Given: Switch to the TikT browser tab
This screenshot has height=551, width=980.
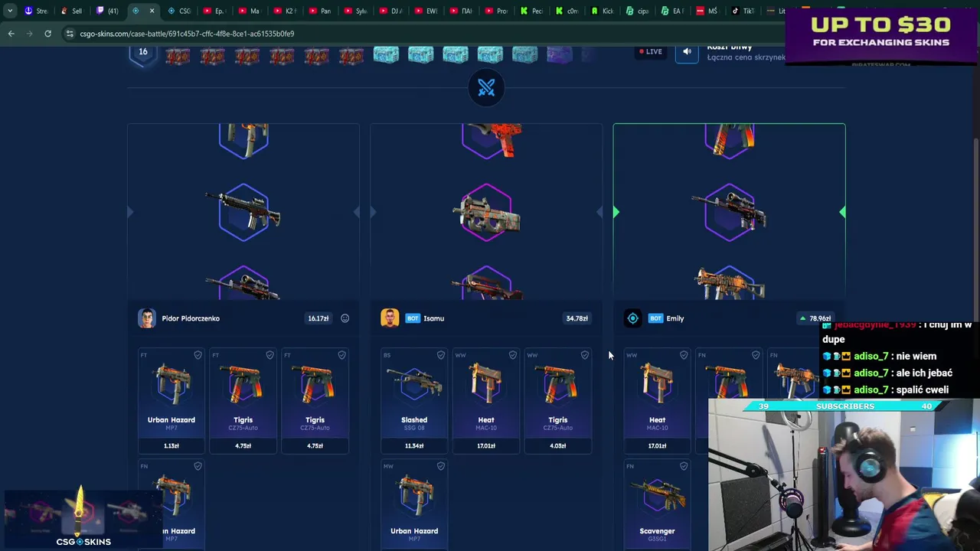Looking at the screenshot, I should [743, 11].
